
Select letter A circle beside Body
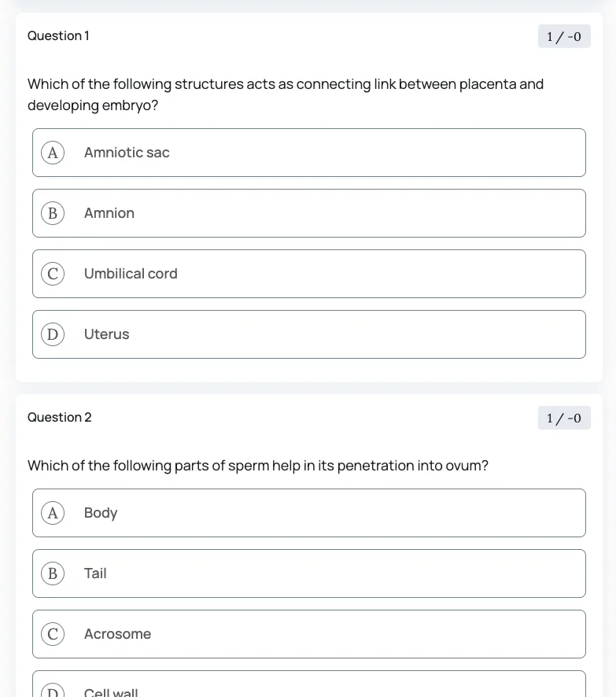click(x=53, y=513)
